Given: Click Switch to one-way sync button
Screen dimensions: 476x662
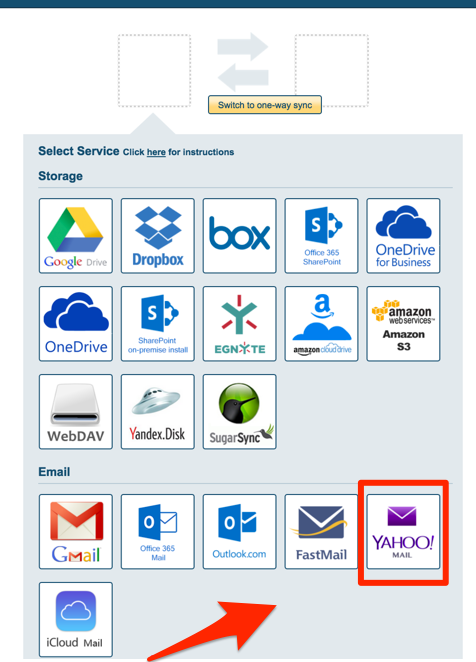Looking at the screenshot, I should click(265, 105).
